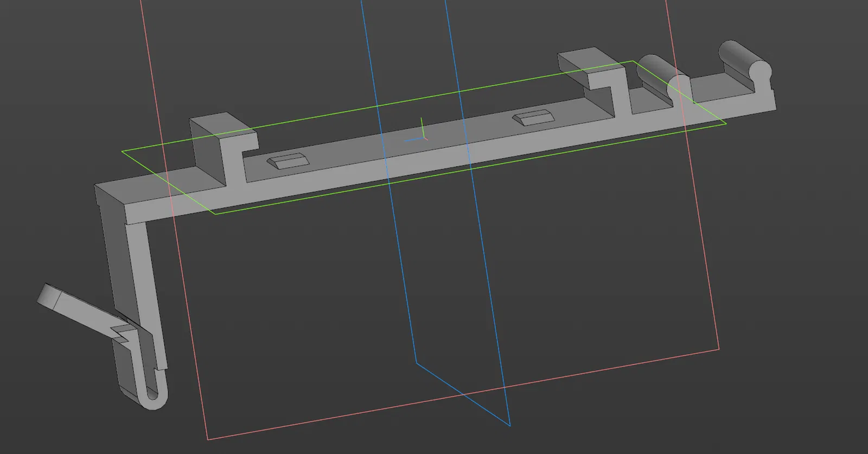Image resolution: width=868 pixels, height=454 pixels.
Task: Pick the small trapezoidal bump right of origin
Action: [532, 117]
